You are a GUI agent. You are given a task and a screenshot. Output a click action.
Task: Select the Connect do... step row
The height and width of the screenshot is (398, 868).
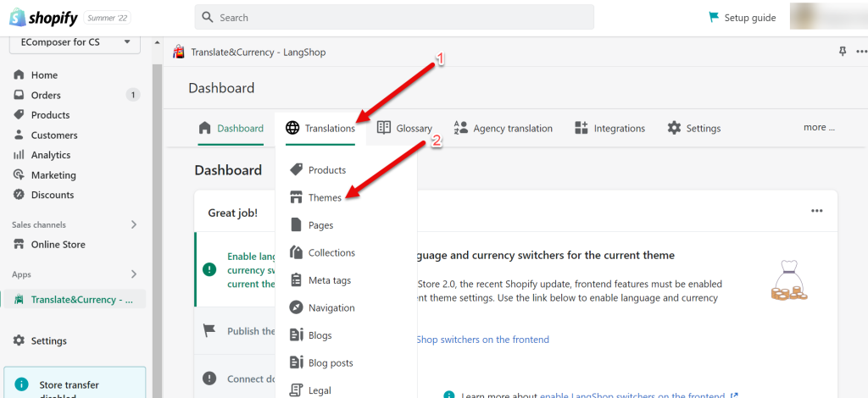coord(236,379)
